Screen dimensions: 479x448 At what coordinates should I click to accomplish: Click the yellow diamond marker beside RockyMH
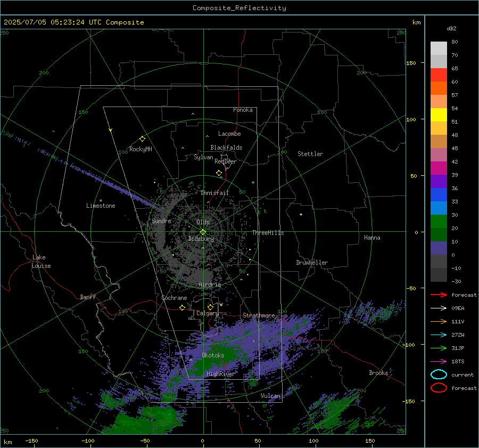click(x=142, y=139)
